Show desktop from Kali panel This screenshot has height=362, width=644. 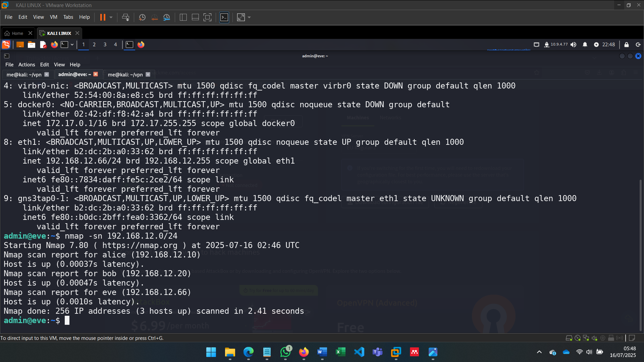[20, 45]
